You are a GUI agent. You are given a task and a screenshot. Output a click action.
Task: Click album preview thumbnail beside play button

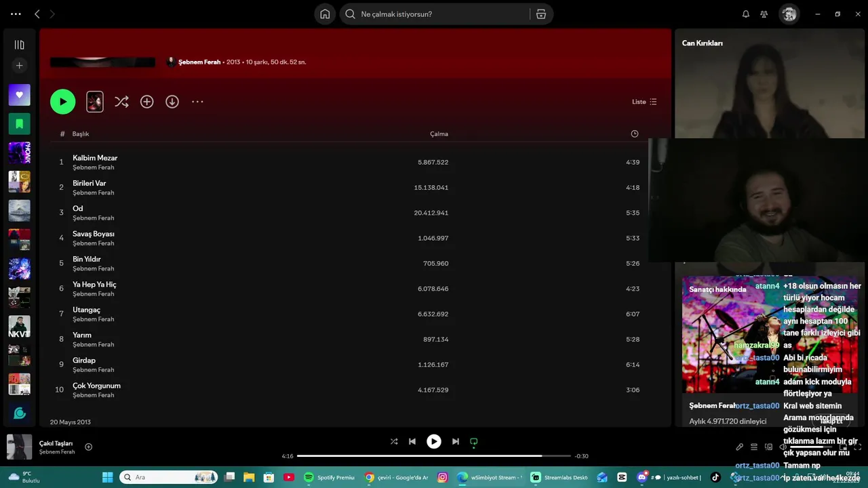pyautogui.click(x=95, y=102)
